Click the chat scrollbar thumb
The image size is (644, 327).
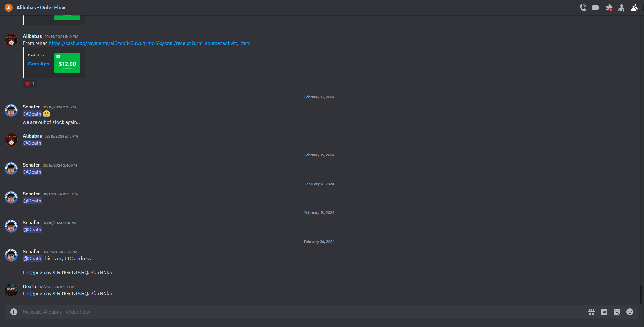(x=641, y=294)
